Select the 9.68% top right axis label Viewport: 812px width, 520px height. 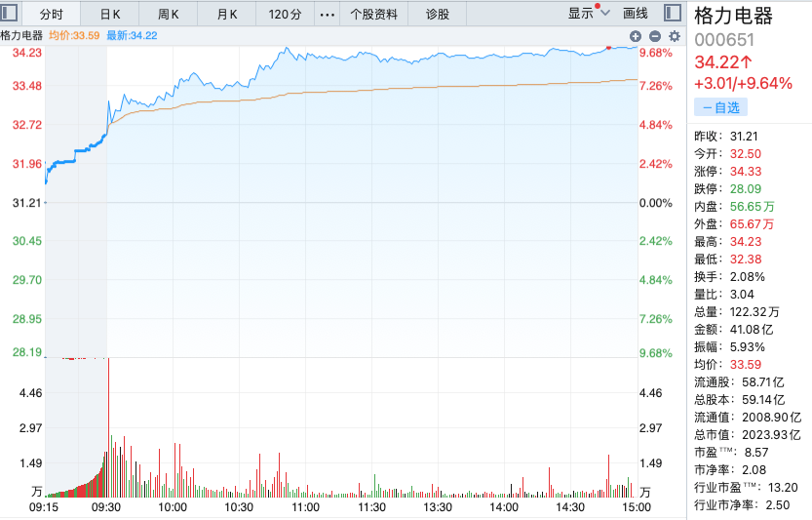(x=656, y=53)
